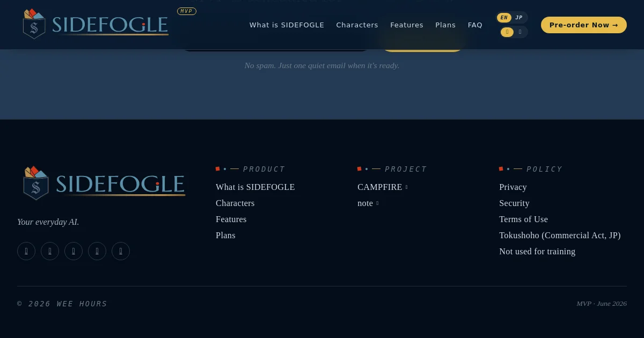This screenshot has height=338, width=644.
Task: Go to Characters in the top navigation
Action: [357, 25]
